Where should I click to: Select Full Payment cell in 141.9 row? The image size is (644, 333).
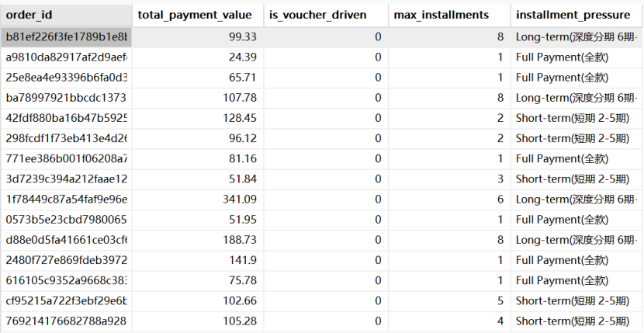[x=577, y=260]
